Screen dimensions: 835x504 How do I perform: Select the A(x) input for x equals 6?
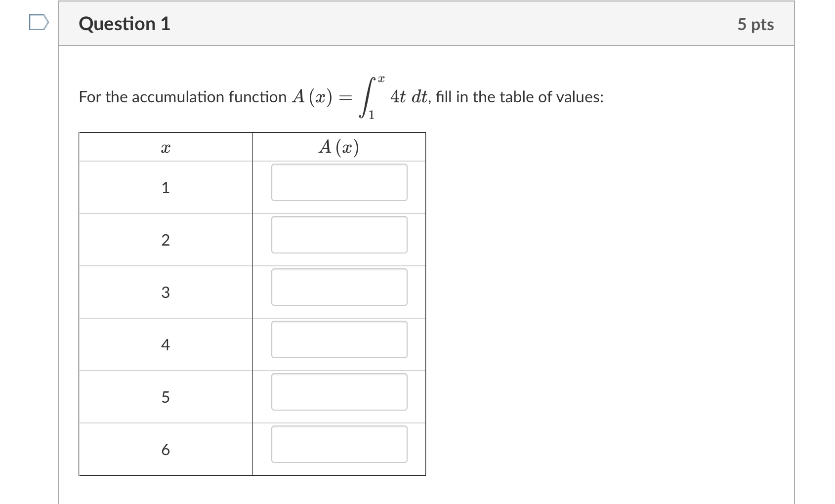[x=339, y=445]
